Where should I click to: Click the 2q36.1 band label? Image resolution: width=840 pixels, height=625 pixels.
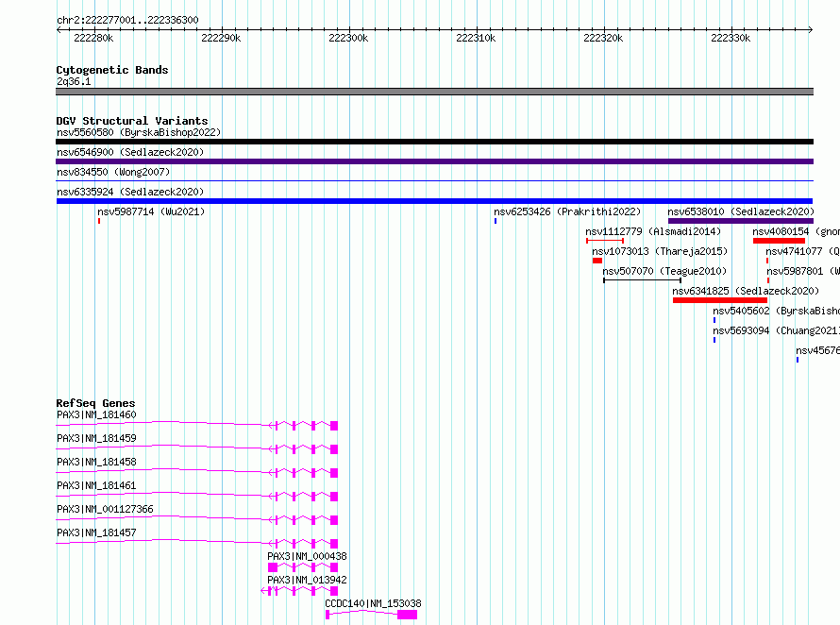pos(74,81)
